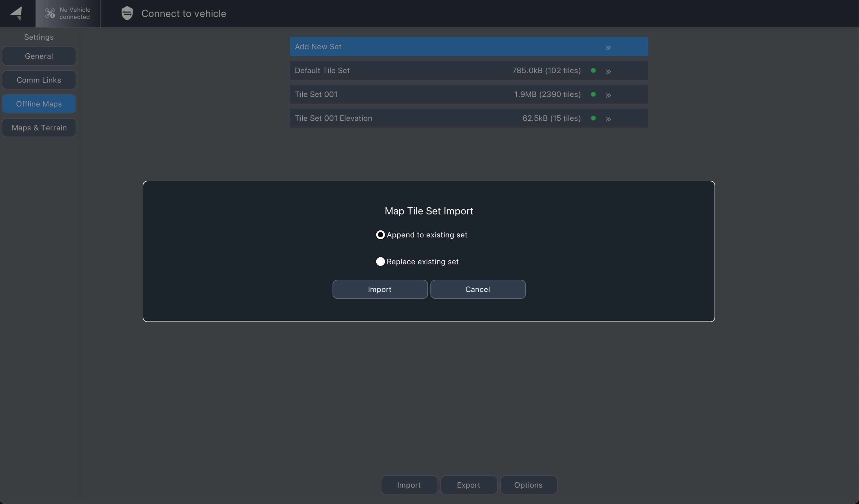Image resolution: width=859 pixels, height=504 pixels.
Task: Click Export button at bottom
Action: pyautogui.click(x=468, y=485)
